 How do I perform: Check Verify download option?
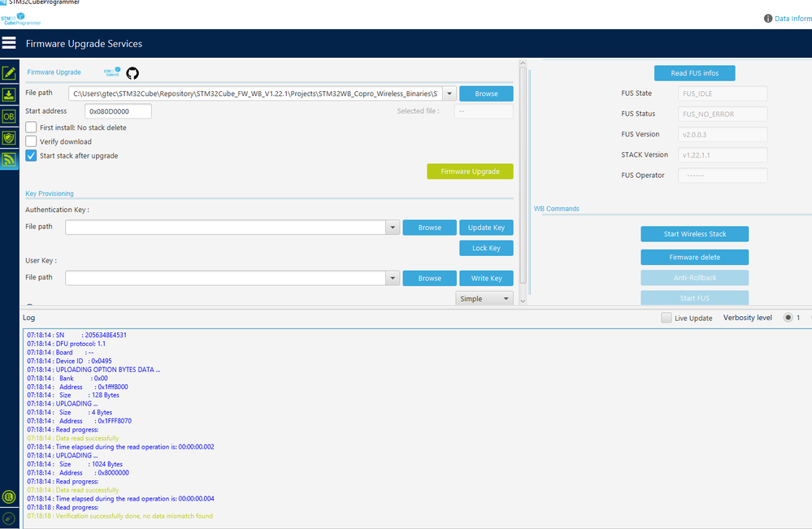(x=31, y=141)
